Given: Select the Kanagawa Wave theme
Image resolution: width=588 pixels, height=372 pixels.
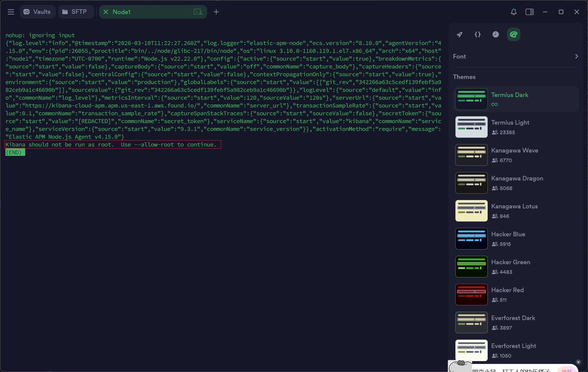Looking at the screenshot, I should (514, 150).
